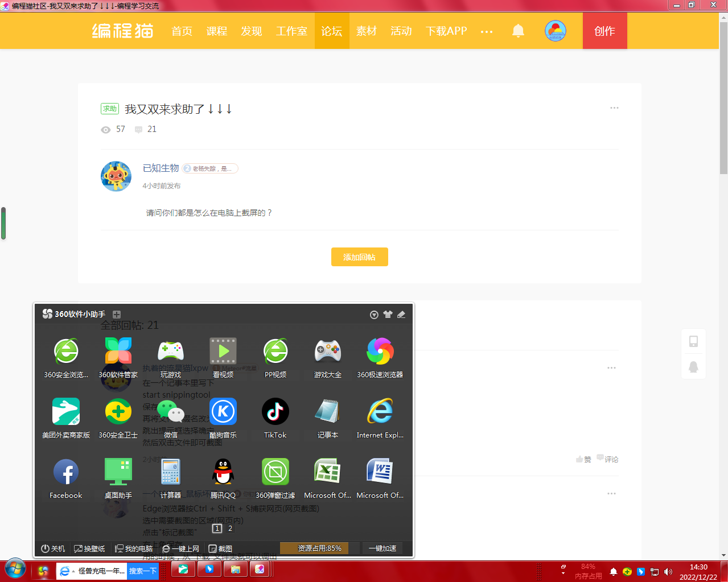Image resolution: width=728 pixels, height=582 pixels.
Task: Launch Internet Explorer from the helper
Action: point(380,418)
